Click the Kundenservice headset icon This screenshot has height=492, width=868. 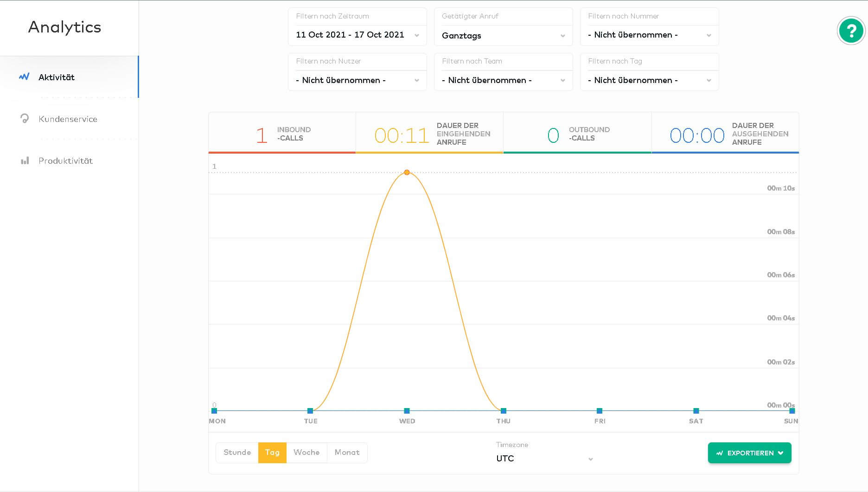coord(25,119)
